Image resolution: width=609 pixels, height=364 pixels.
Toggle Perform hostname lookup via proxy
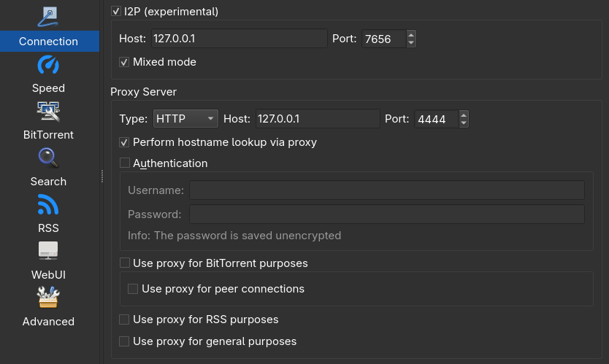pos(125,142)
